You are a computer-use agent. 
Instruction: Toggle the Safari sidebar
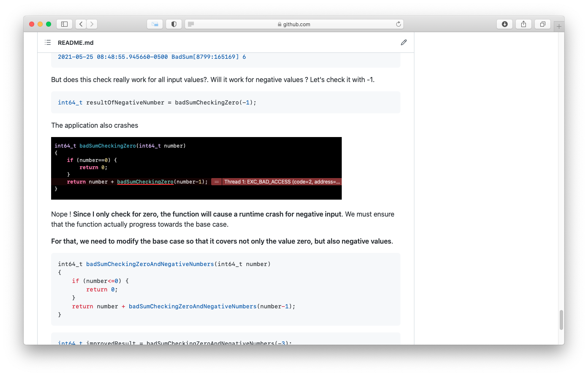pyautogui.click(x=64, y=24)
